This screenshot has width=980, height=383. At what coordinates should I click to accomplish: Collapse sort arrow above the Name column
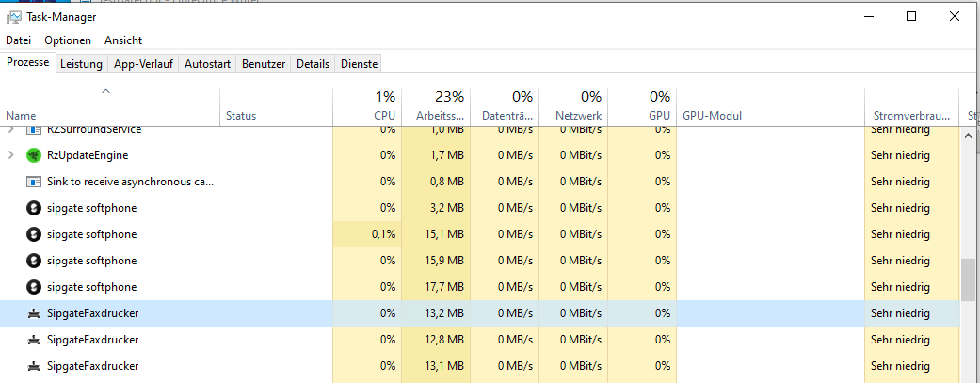point(105,91)
